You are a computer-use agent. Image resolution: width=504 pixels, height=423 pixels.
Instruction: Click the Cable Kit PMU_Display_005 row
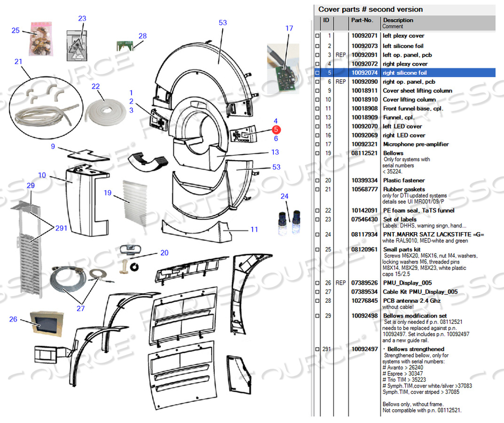tap(405, 292)
